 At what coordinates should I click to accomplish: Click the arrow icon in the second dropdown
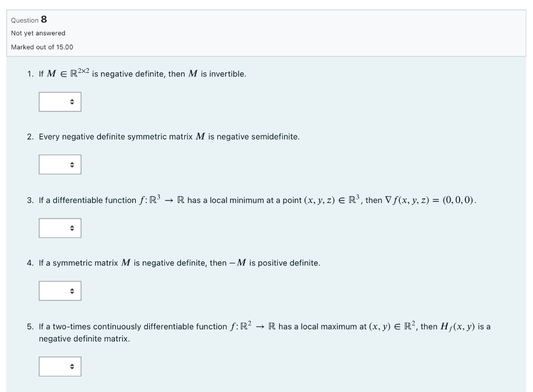73,165
